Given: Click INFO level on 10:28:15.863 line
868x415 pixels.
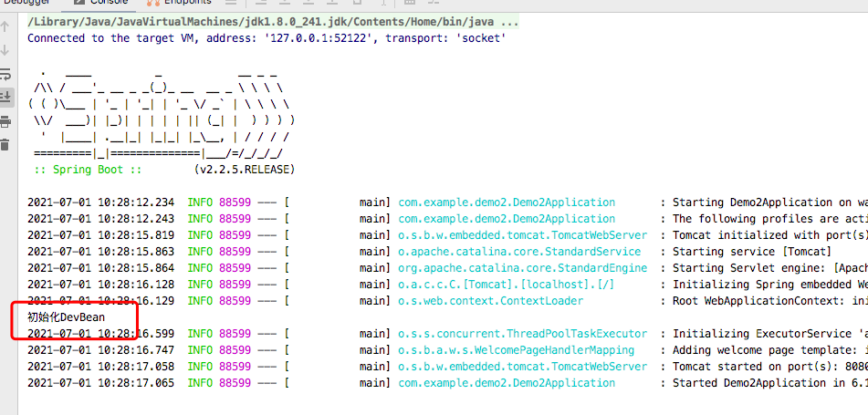Looking at the screenshot, I should 201,252.
